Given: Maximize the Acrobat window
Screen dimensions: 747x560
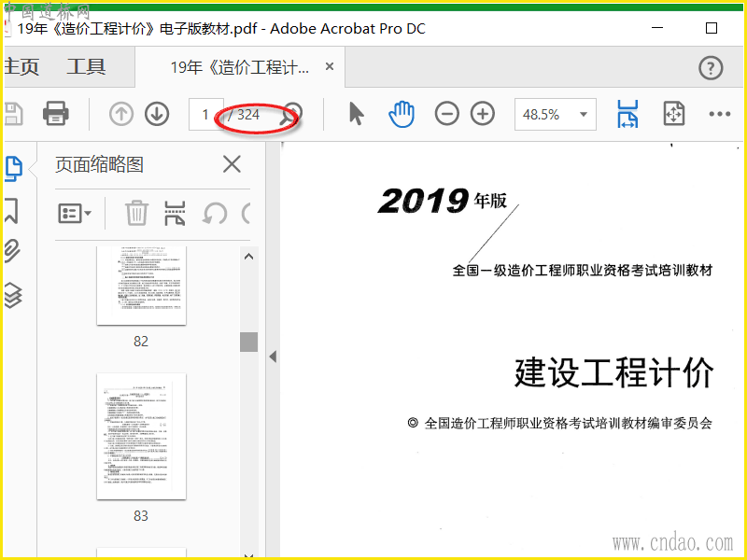Looking at the screenshot, I should point(712,28).
